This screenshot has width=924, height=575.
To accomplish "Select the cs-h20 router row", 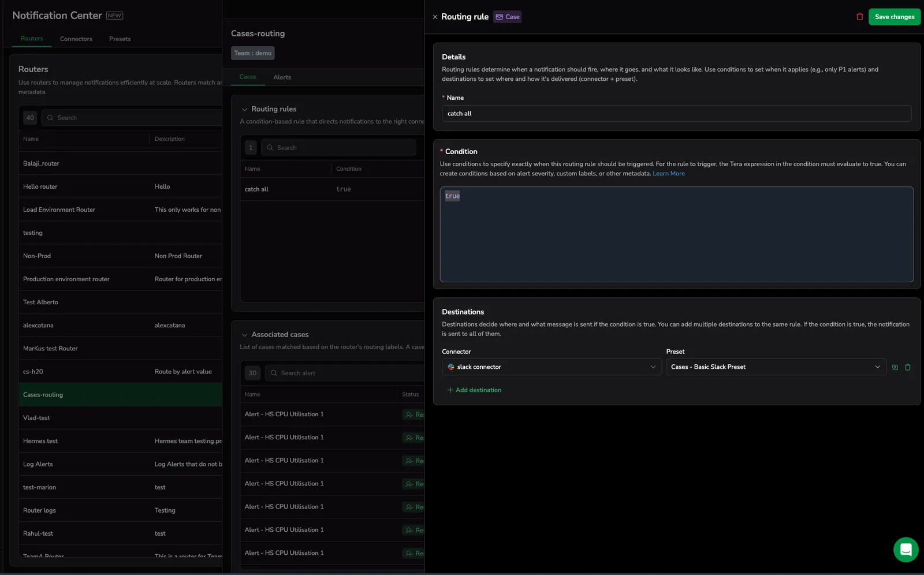I will (x=120, y=371).
